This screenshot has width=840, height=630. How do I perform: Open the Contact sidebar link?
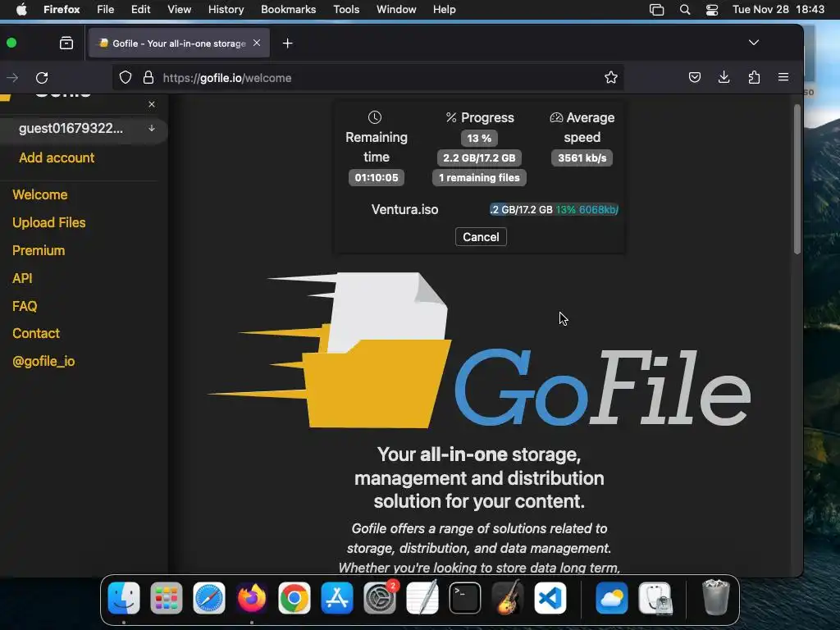click(36, 334)
